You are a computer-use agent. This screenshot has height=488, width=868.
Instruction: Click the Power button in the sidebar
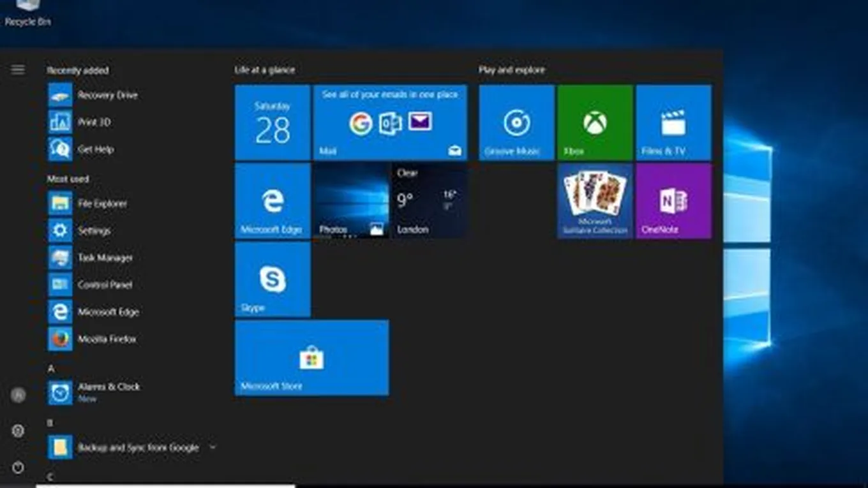point(18,468)
